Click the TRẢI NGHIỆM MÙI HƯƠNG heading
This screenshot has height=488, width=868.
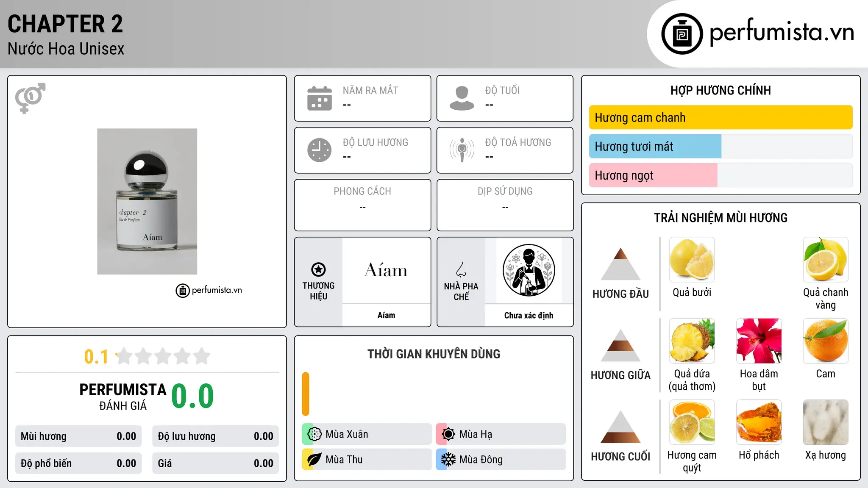click(721, 218)
